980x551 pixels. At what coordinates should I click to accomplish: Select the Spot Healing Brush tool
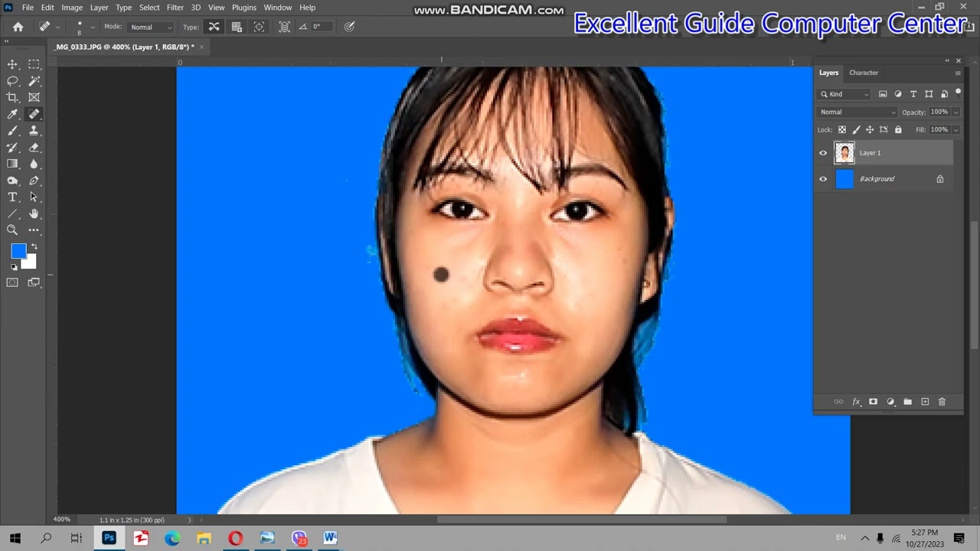click(34, 114)
